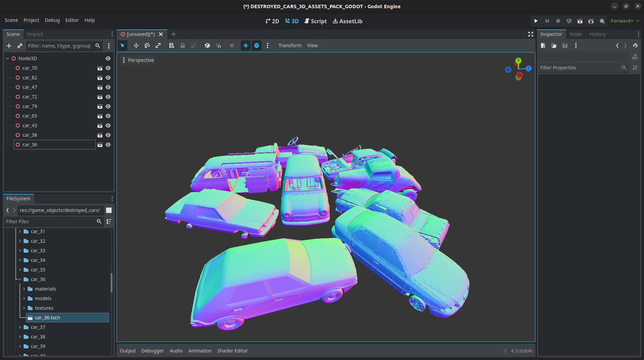644x360 pixels.
Task: Toggle the preview sunlight icon
Action: pyautogui.click(x=246, y=45)
